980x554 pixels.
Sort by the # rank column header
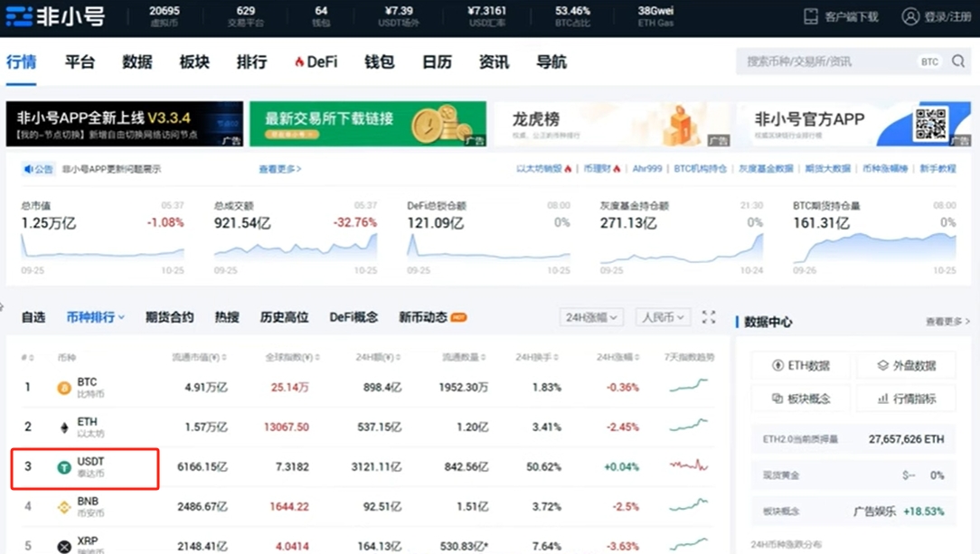27,357
